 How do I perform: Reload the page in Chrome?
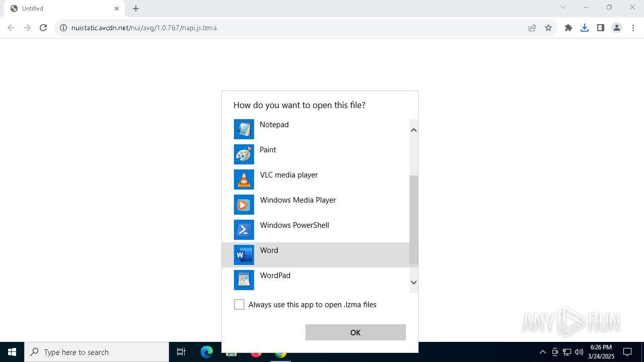[x=43, y=28]
